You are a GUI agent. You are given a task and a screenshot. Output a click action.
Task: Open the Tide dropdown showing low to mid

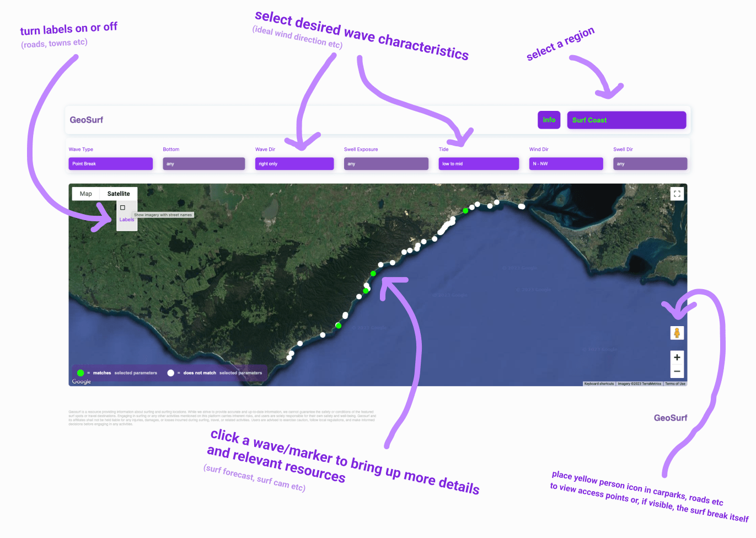point(479,164)
